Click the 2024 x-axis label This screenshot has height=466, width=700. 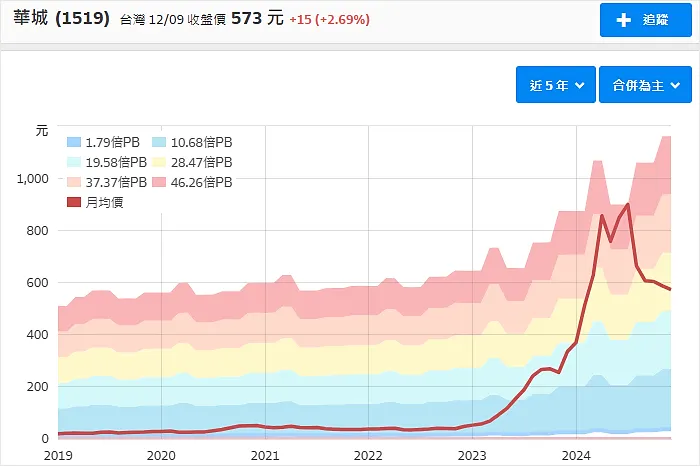pyautogui.click(x=576, y=456)
